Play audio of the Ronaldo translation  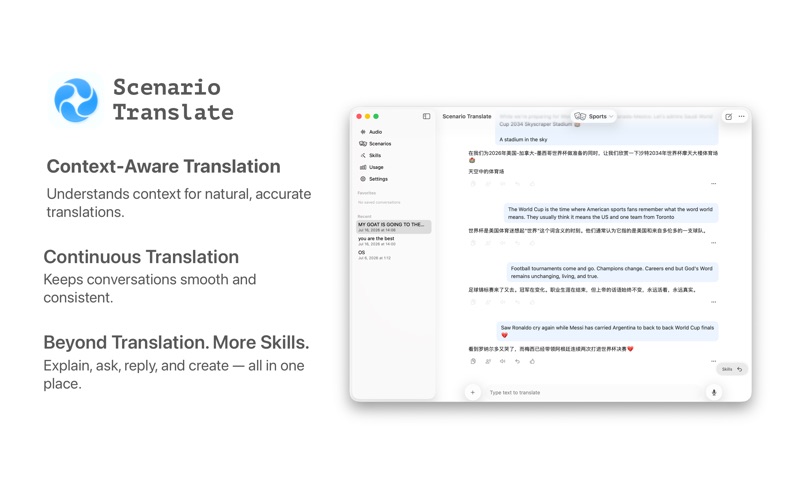point(503,361)
